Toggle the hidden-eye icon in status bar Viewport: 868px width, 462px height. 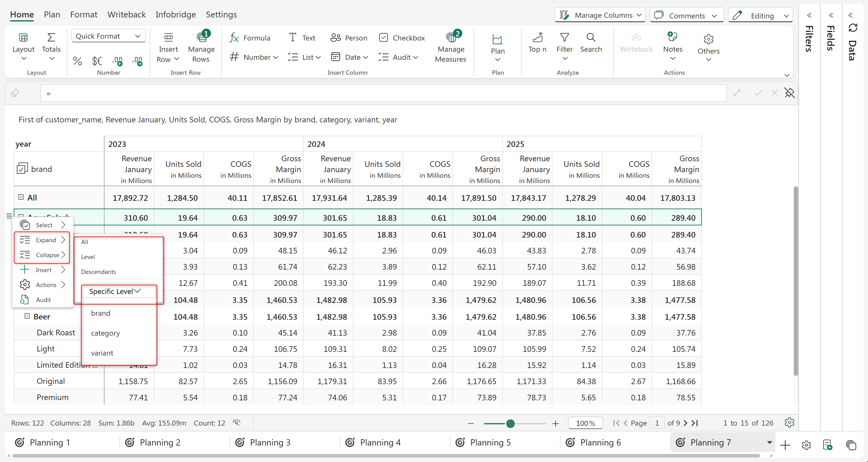[236, 422]
